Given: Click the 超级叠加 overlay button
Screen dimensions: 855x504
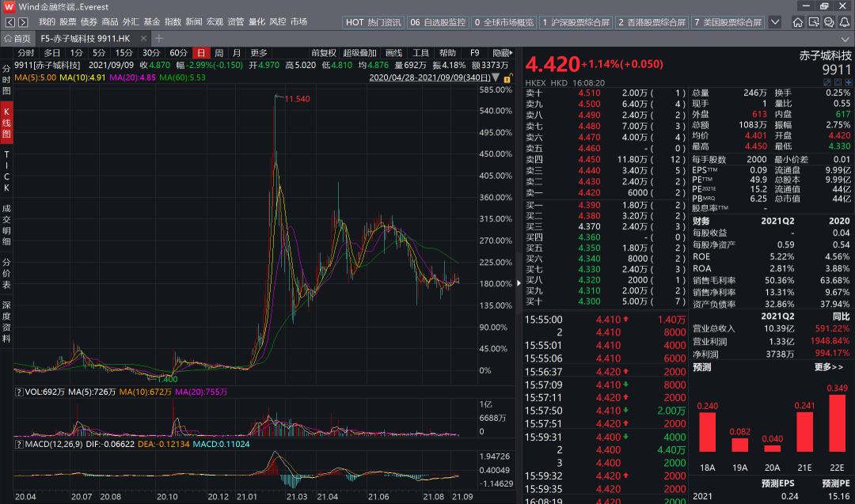Looking at the screenshot, I should pos(359,53).
